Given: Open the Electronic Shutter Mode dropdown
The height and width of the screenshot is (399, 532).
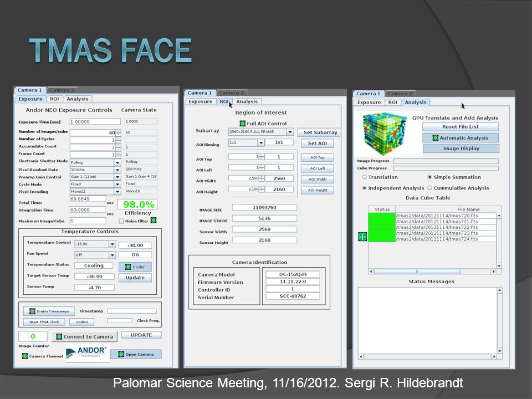Looking at the screenshot, I should point(117,162).
